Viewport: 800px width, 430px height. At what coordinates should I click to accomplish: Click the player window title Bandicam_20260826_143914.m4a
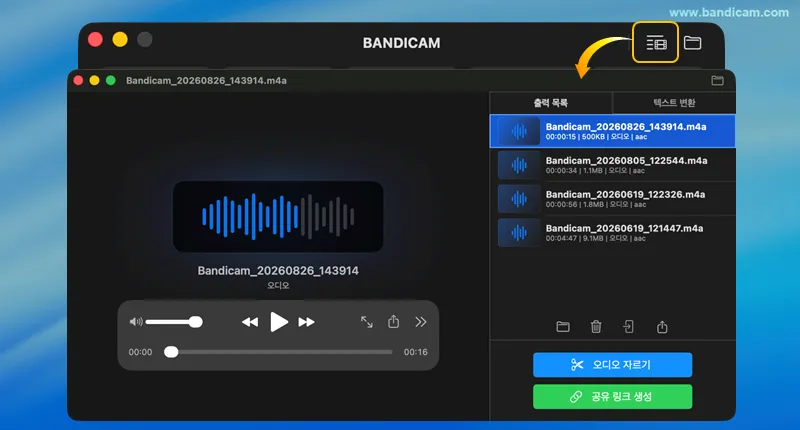(x=206, y=81)
